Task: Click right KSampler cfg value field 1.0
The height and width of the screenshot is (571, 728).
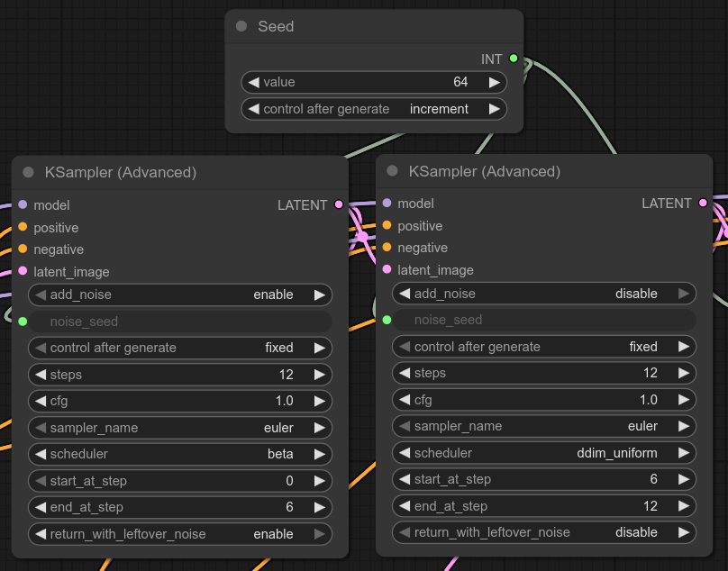Action: pos(544,400)
